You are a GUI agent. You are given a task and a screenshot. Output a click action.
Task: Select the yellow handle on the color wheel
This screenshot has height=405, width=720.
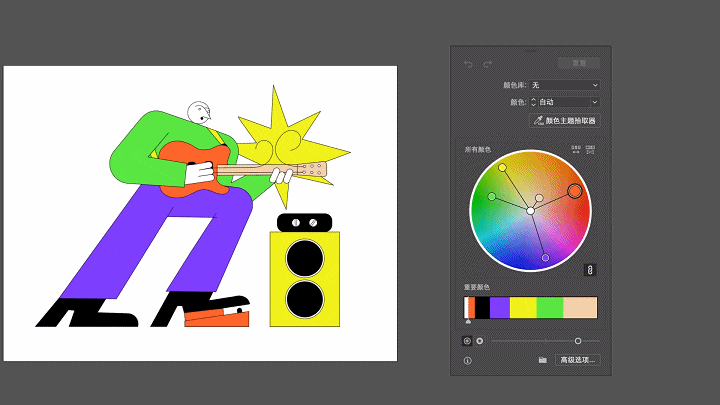[502, 167]
